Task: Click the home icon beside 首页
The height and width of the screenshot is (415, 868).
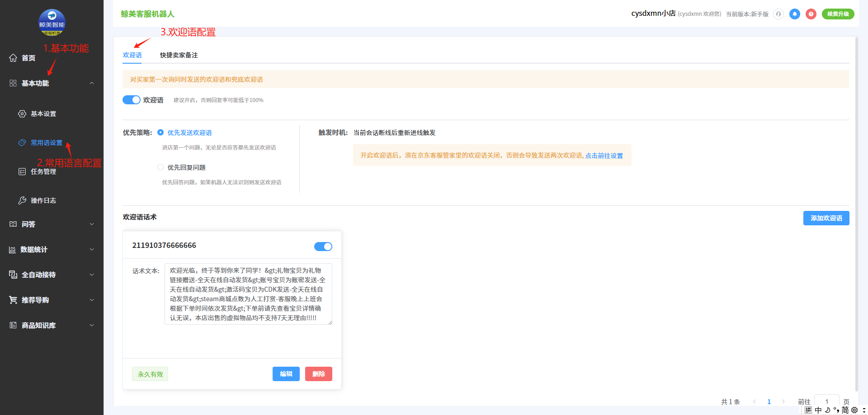Action: coord(13,58)
